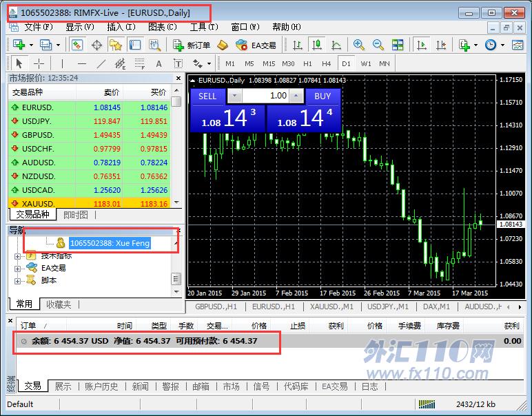532x416 pixels.
Task: Open the new chart icon
Action: coord(19,45)
